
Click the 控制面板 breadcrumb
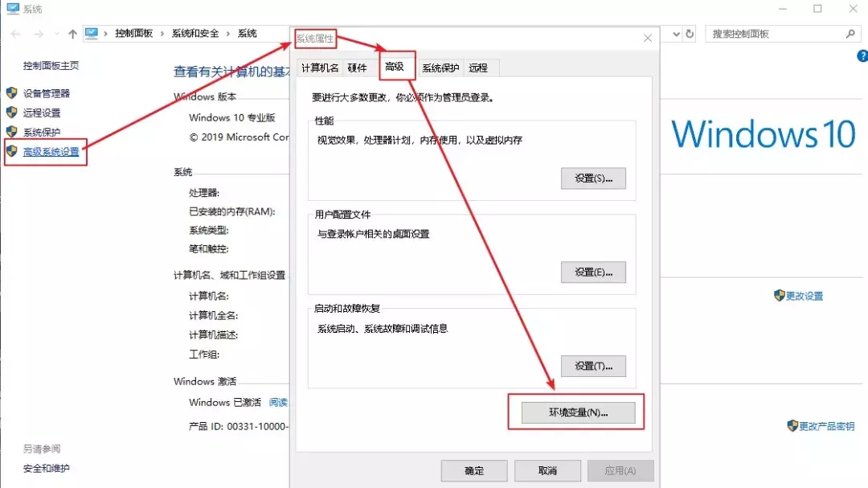(134, 33)
